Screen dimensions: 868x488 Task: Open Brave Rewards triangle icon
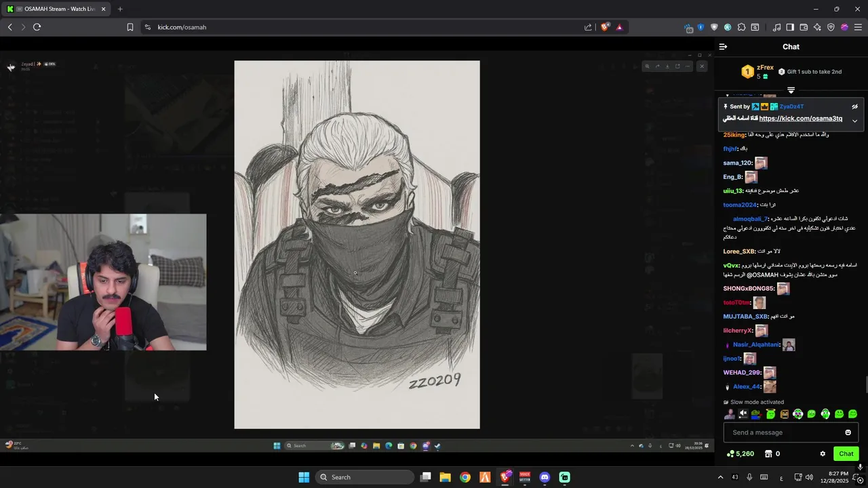point(619,27)
